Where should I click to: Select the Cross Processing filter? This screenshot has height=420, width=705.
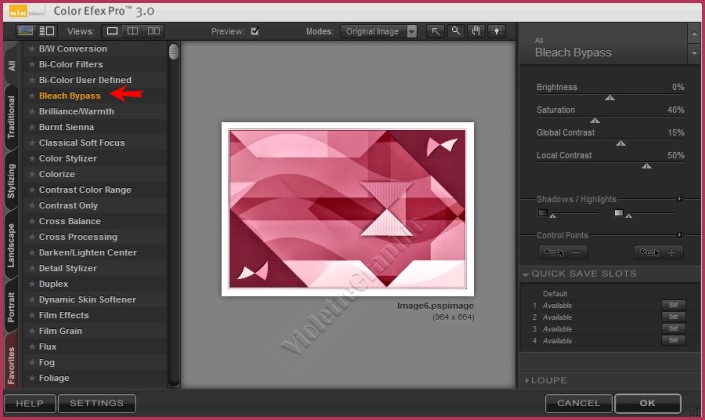pyautogui.click(x=78, y=237)
